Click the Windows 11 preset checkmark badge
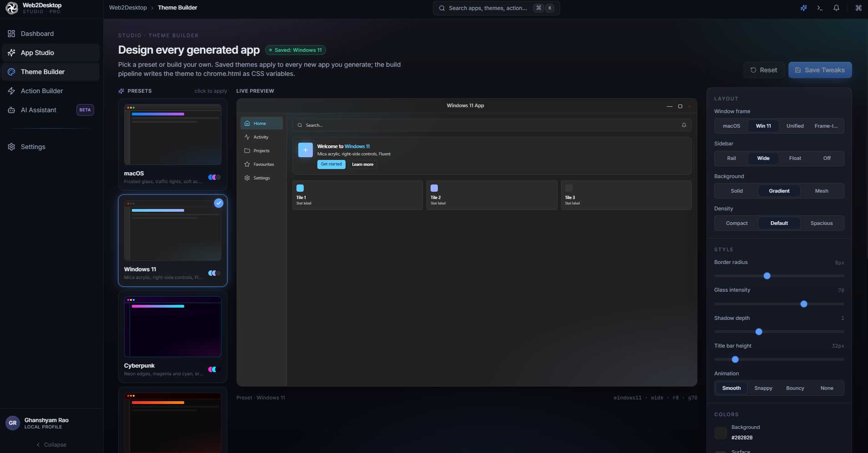The width and height of the screenshot is (868, 453). 219,203
